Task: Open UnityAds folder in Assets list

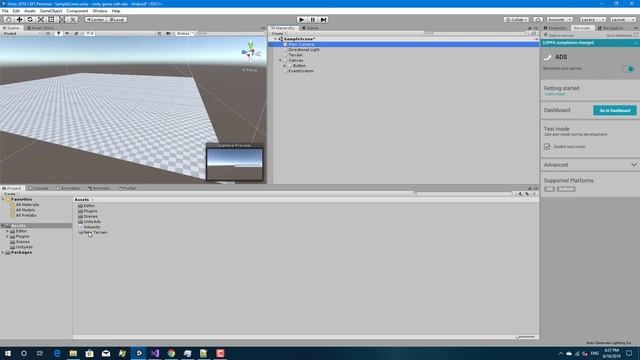Action: coord(92,222)
